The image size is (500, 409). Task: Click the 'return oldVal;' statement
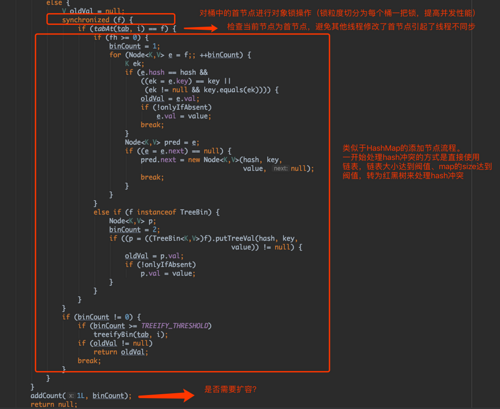[x=121, y=352]
